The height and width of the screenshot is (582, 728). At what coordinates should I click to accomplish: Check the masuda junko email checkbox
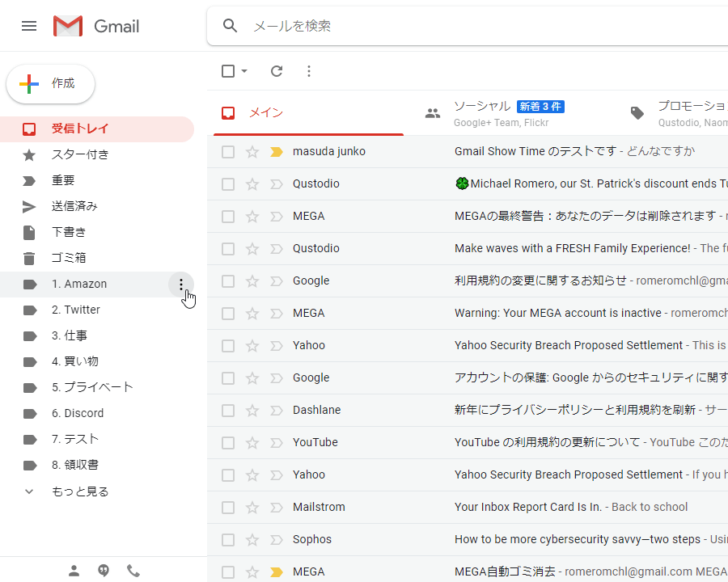point(228,152)
